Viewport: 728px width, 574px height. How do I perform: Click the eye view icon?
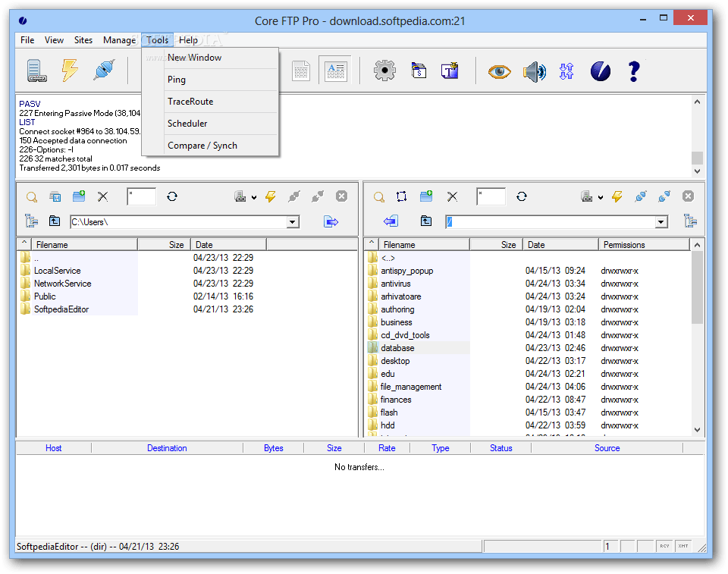coord(499,71)
